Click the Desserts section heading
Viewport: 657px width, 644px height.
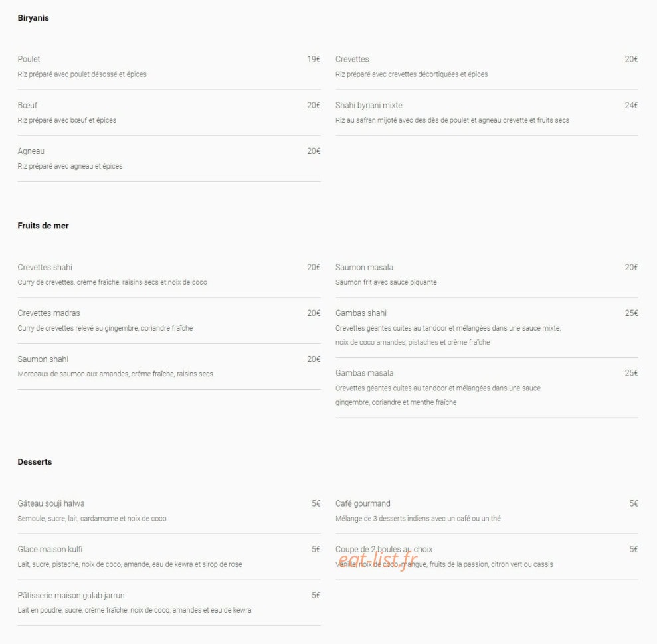coord(35,462)
